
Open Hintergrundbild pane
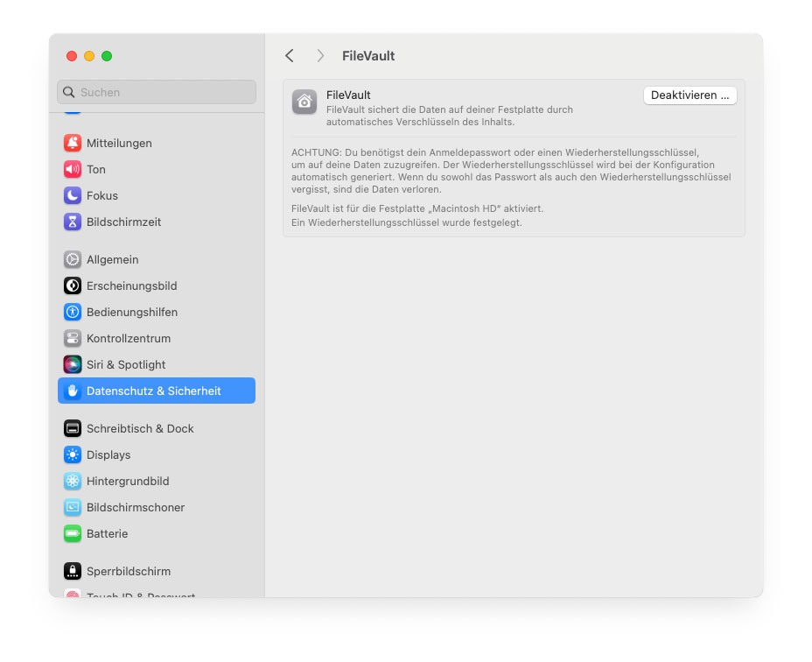click(157, 481)
